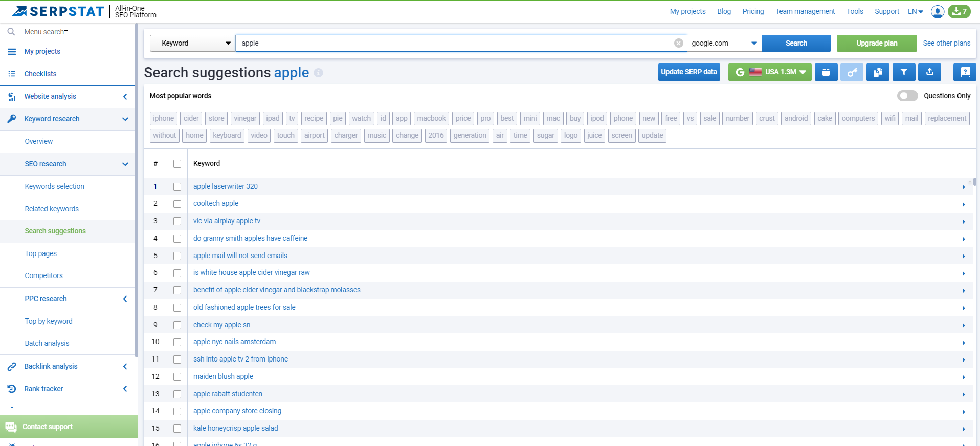Check the select-all checkbox in table header
This screenshot has height=446, width=980.
click(177, 164)
